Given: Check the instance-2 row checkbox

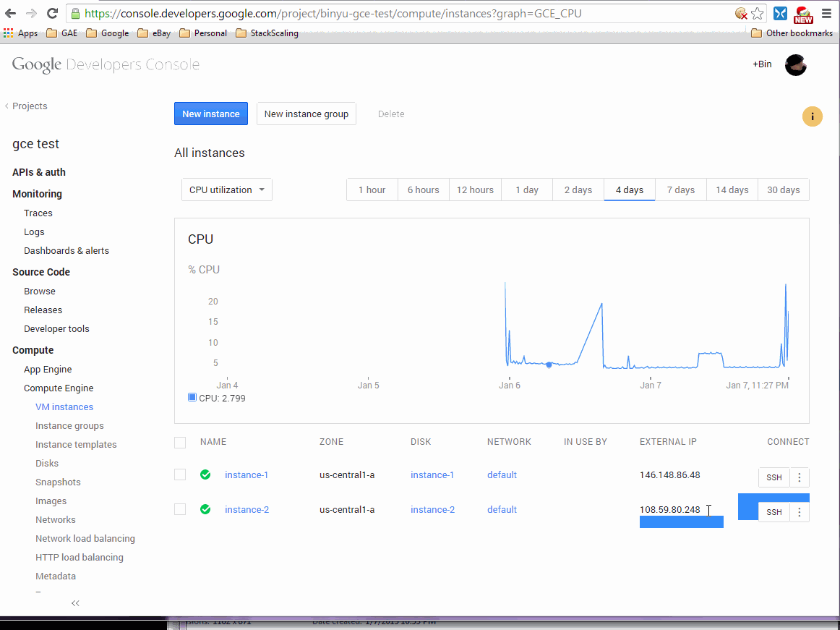Looking at the screenshot, I should pyautogui.click(x=180, y=509).
